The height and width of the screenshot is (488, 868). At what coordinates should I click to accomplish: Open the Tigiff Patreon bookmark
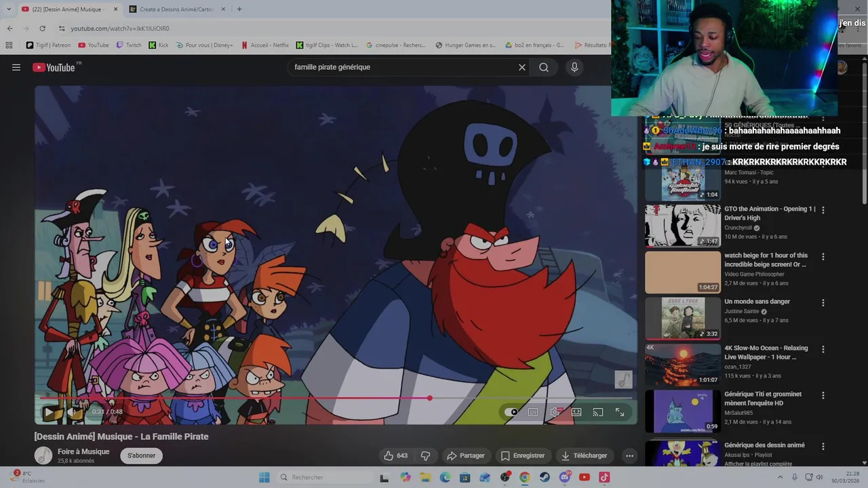[x=48, y=45]
